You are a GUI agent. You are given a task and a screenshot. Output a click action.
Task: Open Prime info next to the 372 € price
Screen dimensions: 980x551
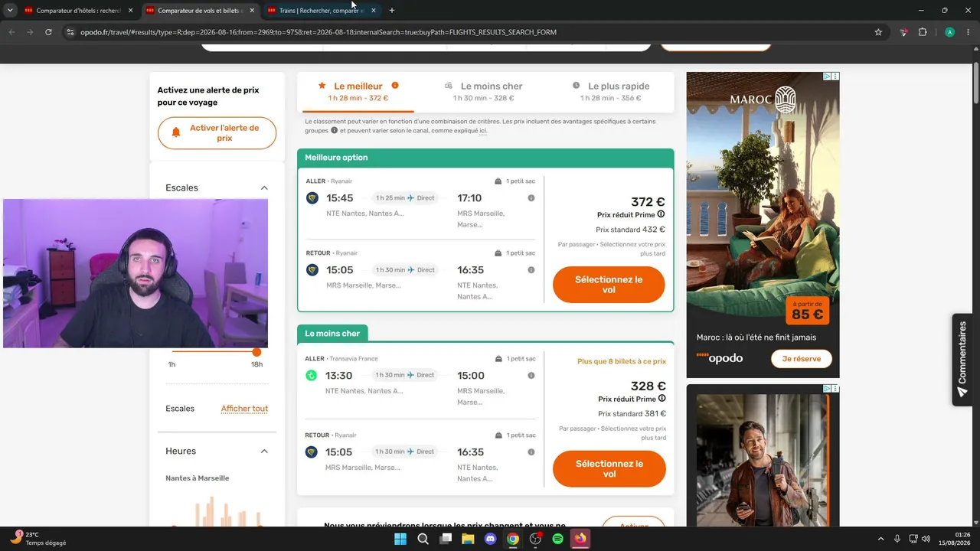coord(661,215)
